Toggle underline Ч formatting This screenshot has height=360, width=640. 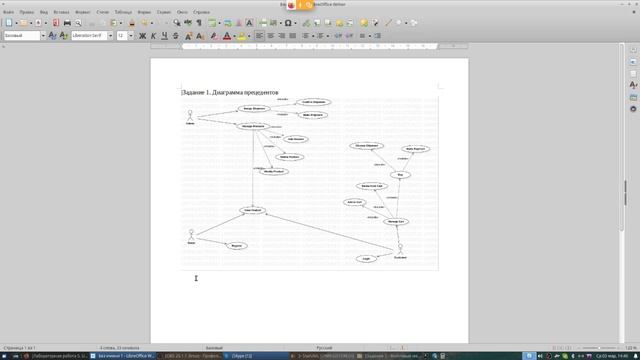pyautogui.click(x=164, y=36)
